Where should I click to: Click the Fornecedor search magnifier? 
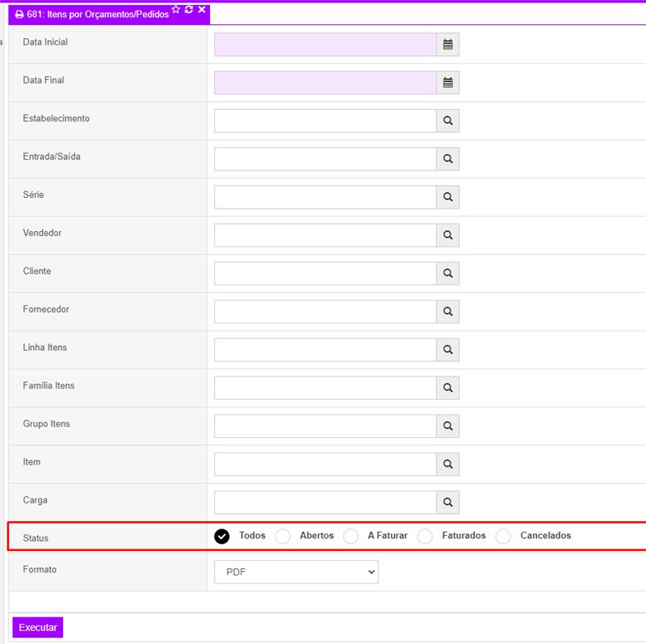tap(448, 311)
